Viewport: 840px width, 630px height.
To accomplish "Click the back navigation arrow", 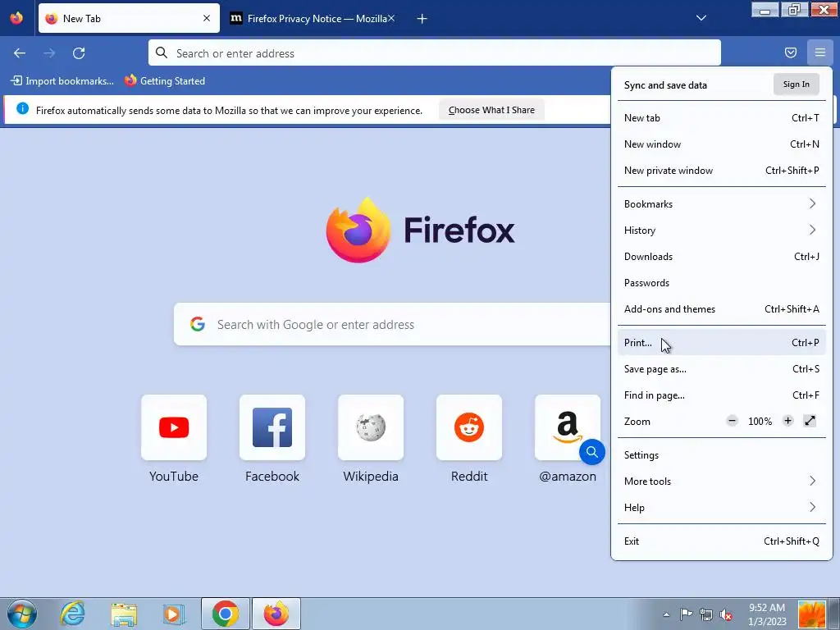I will point(20,53).
